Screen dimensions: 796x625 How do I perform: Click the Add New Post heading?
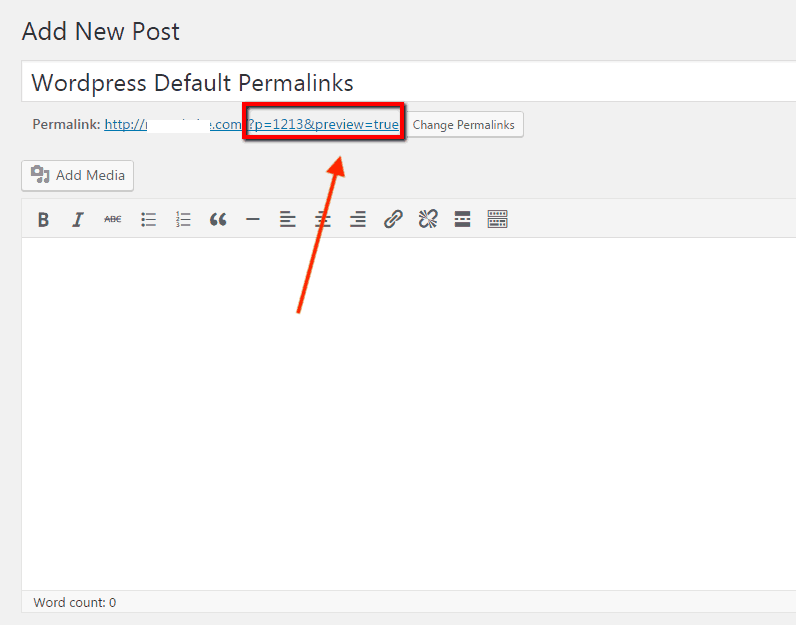[x=101, y=31]
